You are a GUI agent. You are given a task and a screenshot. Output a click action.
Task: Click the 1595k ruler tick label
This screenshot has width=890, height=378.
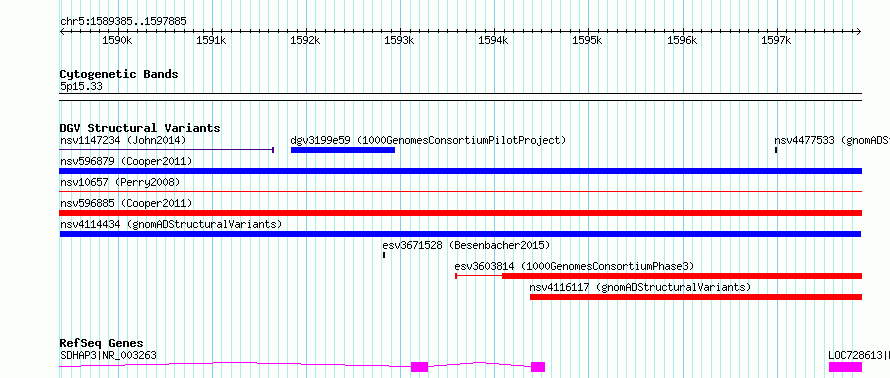[x=587, y=41]
